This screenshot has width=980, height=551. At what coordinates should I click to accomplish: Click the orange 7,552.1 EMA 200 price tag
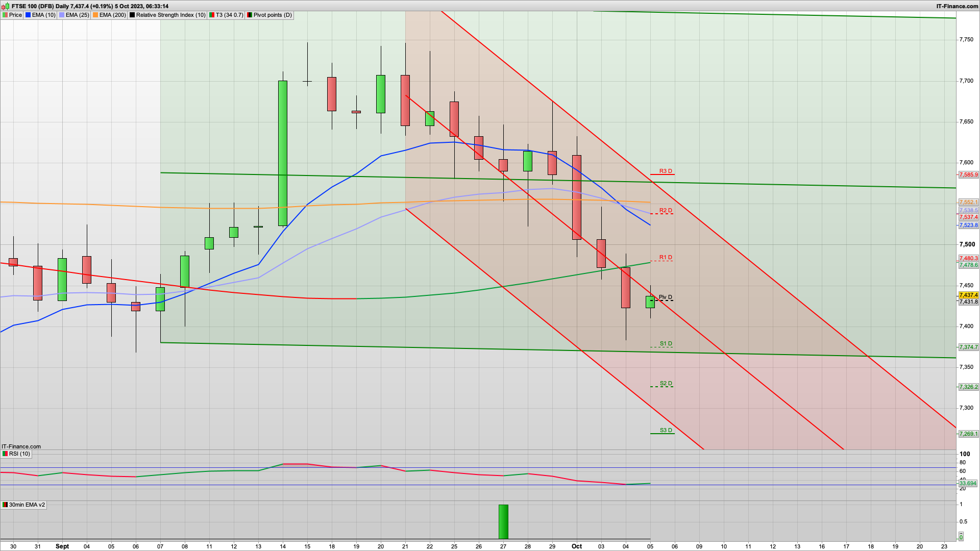[968, 202]
